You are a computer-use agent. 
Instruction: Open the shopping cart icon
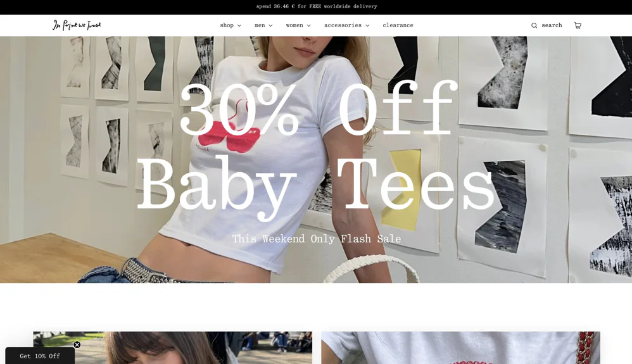tap(578, 25)
